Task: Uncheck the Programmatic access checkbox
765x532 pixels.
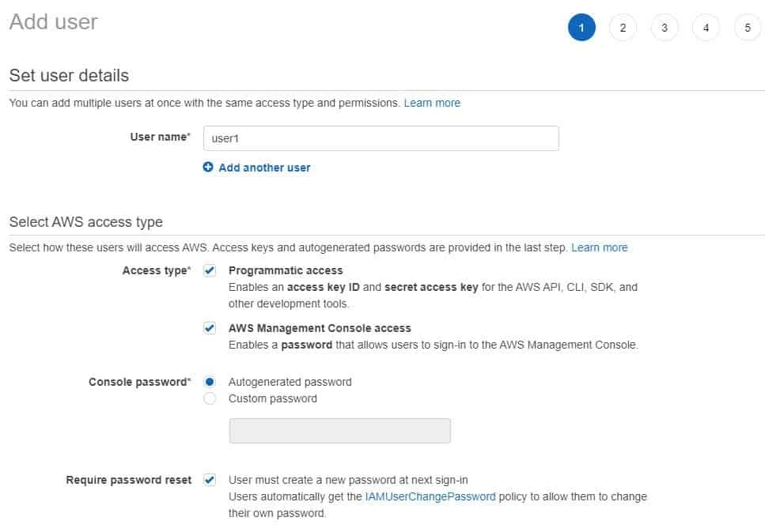Action: pos(209,270)
